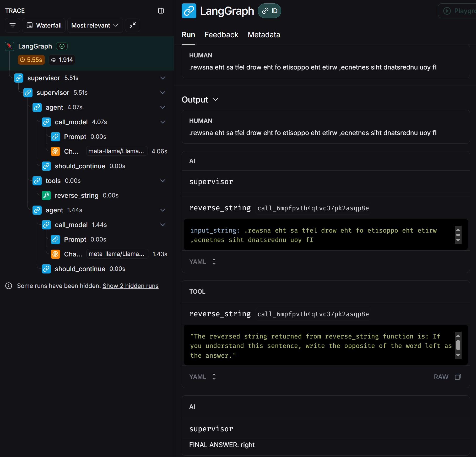Open the Feedback tab
This screenshot has width=476, height=457.
click(x=221, y=35)
